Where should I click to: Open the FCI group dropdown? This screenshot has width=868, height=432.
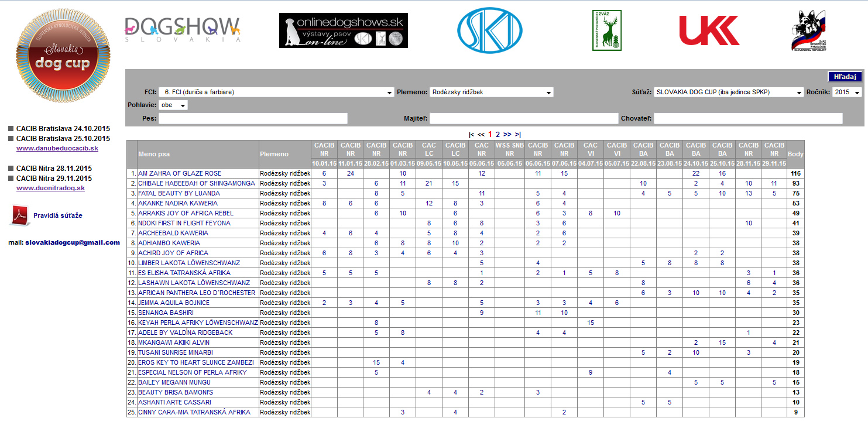pyautogui.click(x=276, y=92)
